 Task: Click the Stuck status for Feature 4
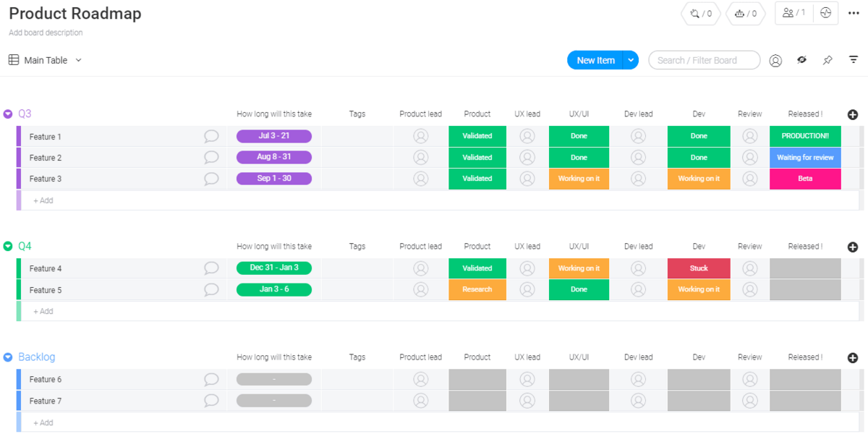(698, 268)
